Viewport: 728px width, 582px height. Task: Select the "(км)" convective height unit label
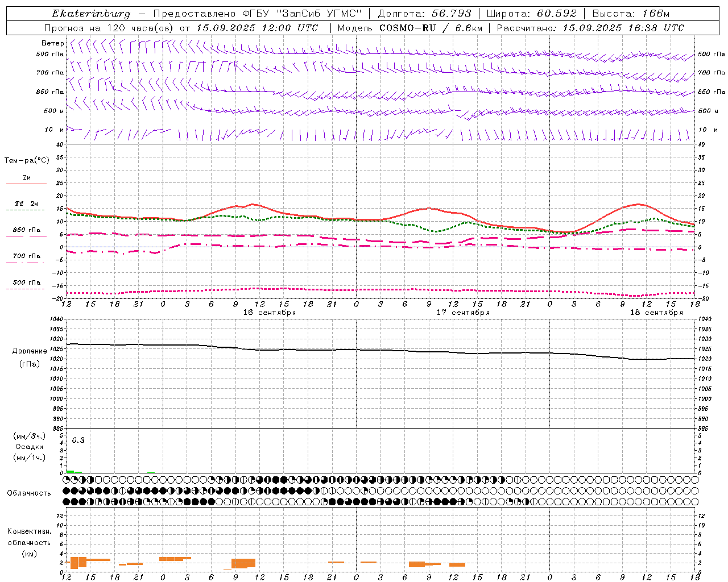click(x=30, y=554)
